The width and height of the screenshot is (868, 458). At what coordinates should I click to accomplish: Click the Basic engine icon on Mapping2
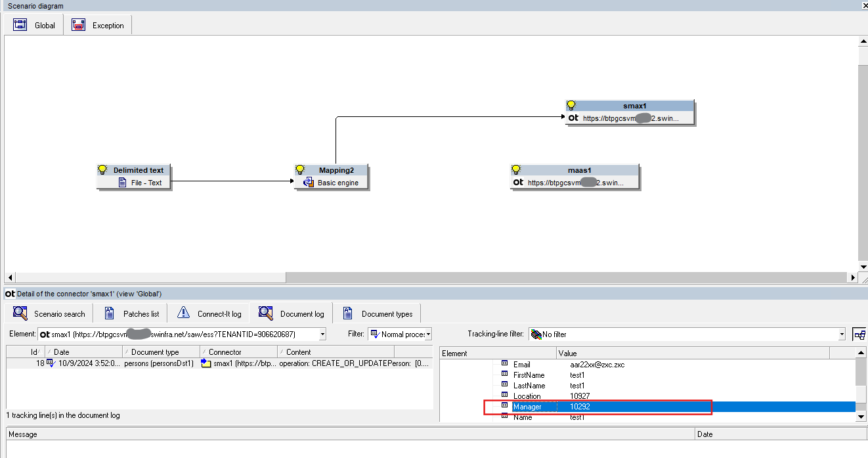[308, 183]
